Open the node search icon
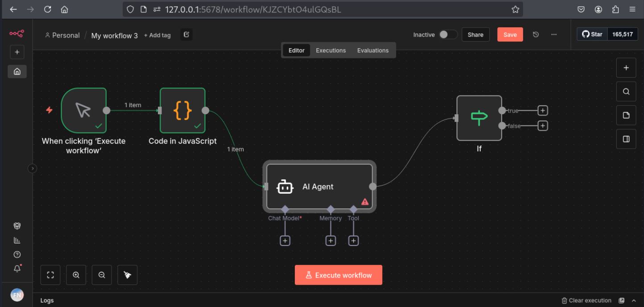 pos(626,91)
